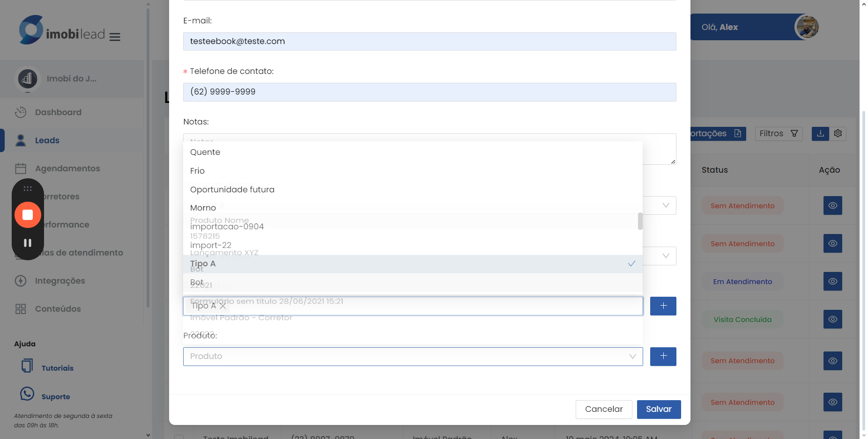Click the plus button next to Produto field
The image size is (868, 439).
pos(663,356)
